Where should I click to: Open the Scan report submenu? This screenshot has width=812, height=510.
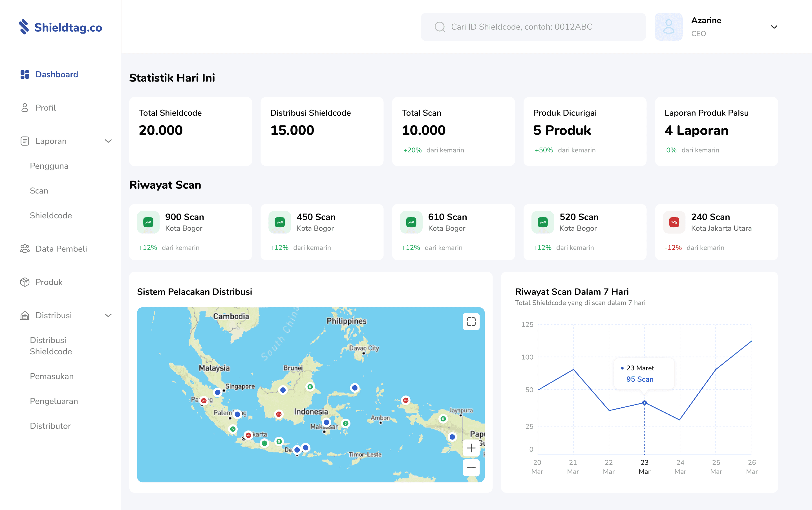(39, 191)
